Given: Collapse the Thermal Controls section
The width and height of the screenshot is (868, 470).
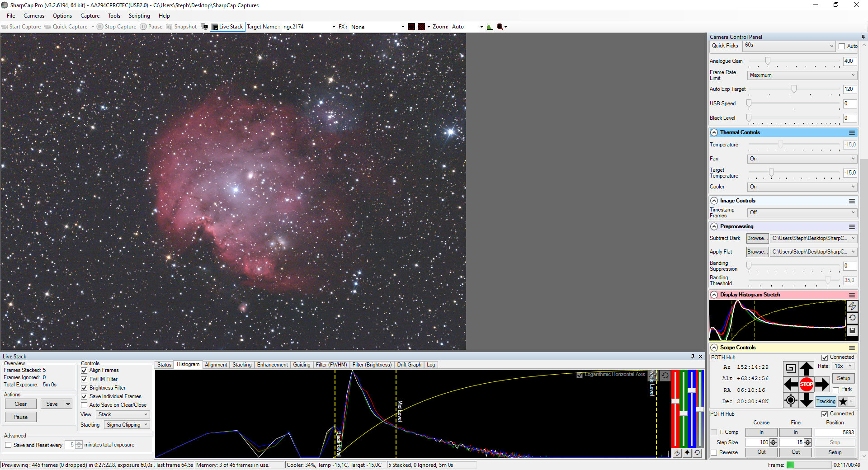Looking at the screenshot, I should coord(714,132).
